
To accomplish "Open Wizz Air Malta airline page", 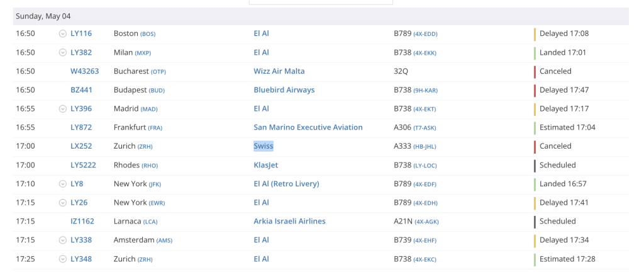I will [x=279, y=71].
